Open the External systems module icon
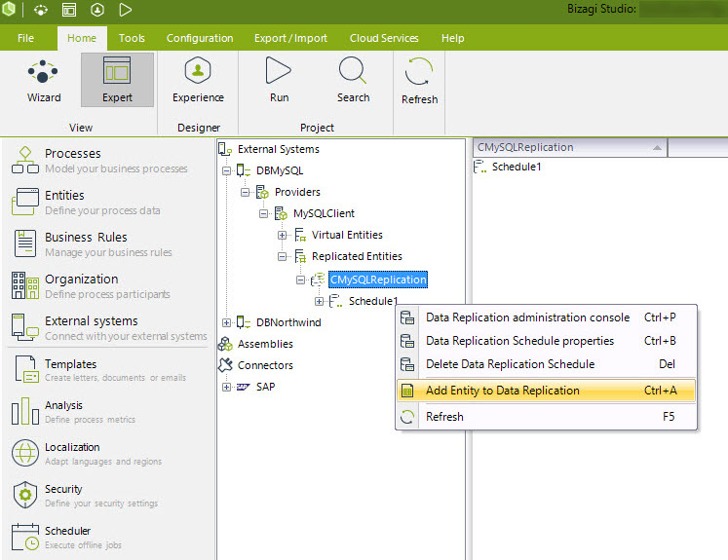The width and height of the screenshot is (728, 560). pos(25,327)
